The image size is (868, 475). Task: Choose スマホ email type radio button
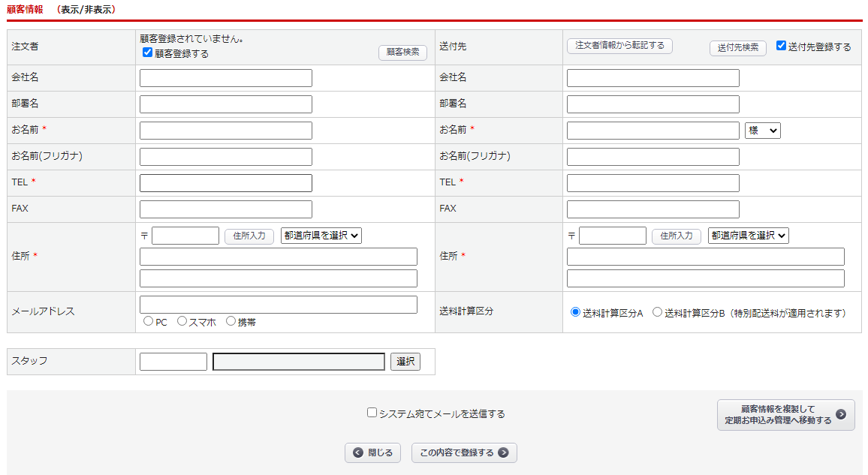[x=182, y=321]
